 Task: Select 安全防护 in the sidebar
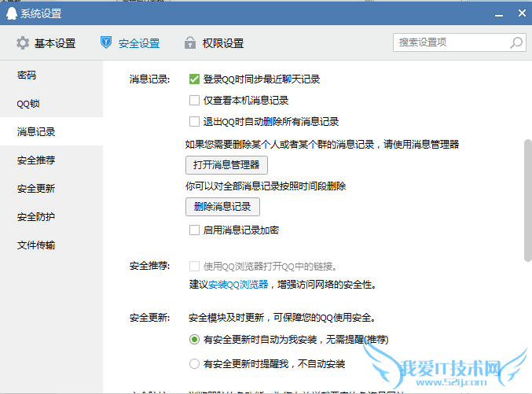tap(51, 217)
